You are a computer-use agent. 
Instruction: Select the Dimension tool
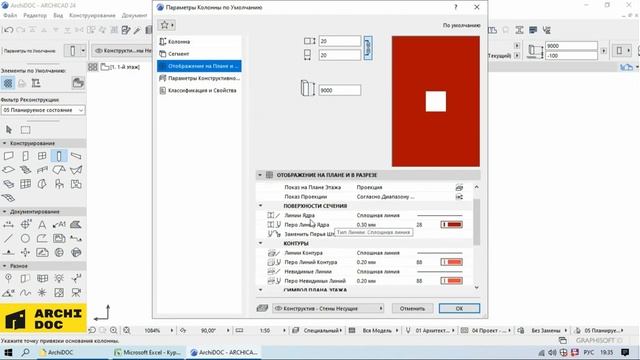coord(9,224)
